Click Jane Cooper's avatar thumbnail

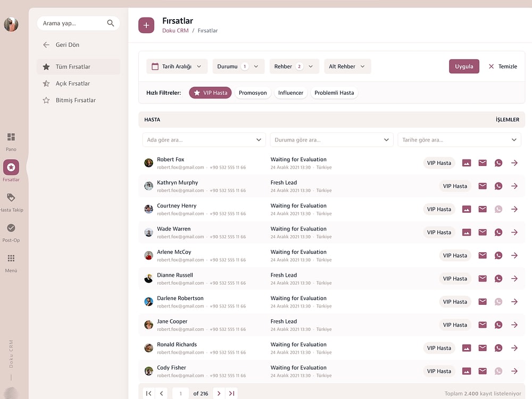(148, 325)
